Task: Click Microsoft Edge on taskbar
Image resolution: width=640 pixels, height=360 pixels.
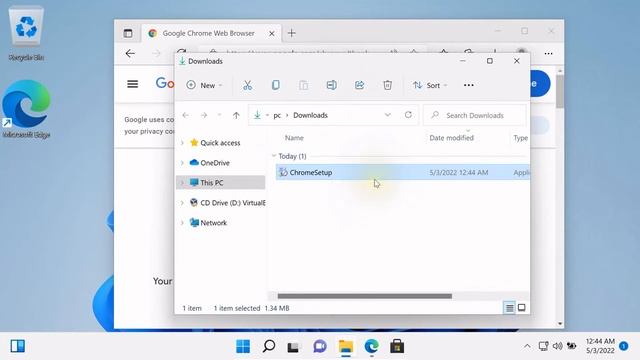Action: pos(371,347)
